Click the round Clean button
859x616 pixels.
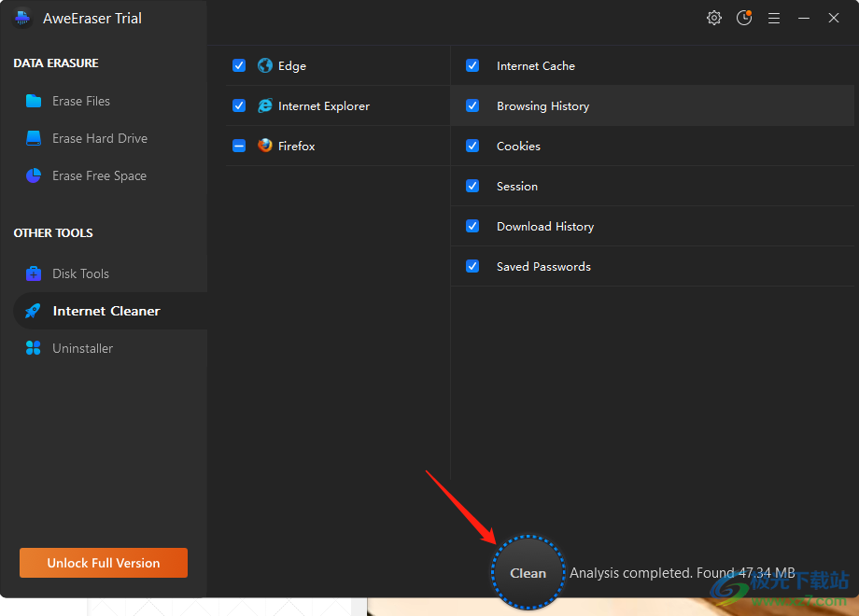pyautogui.click(x=528, y=573)
